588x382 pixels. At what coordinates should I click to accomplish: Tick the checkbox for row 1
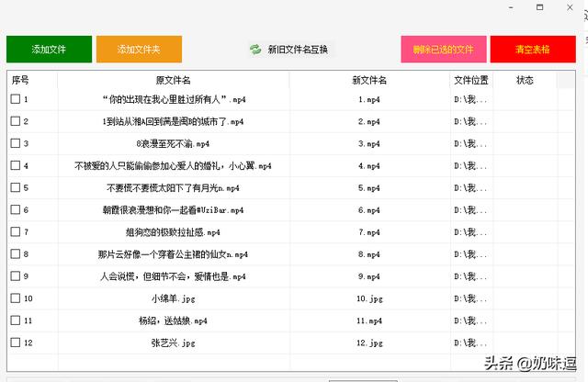tap(16, 99)
